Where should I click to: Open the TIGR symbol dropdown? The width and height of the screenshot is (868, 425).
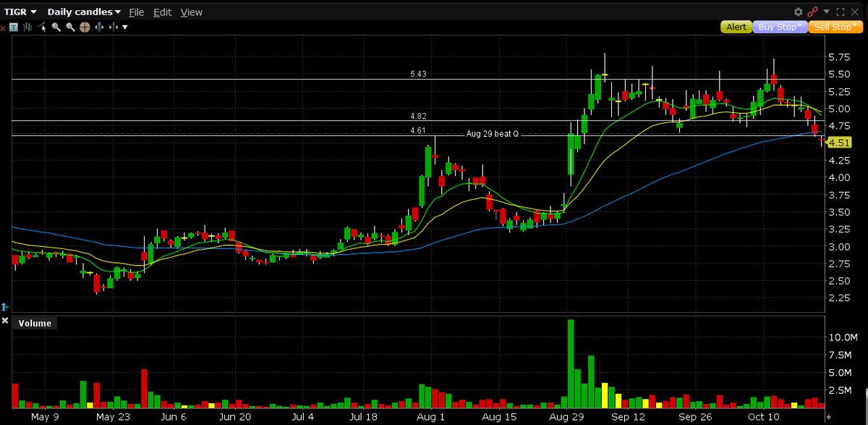click(x=21, y=12)
